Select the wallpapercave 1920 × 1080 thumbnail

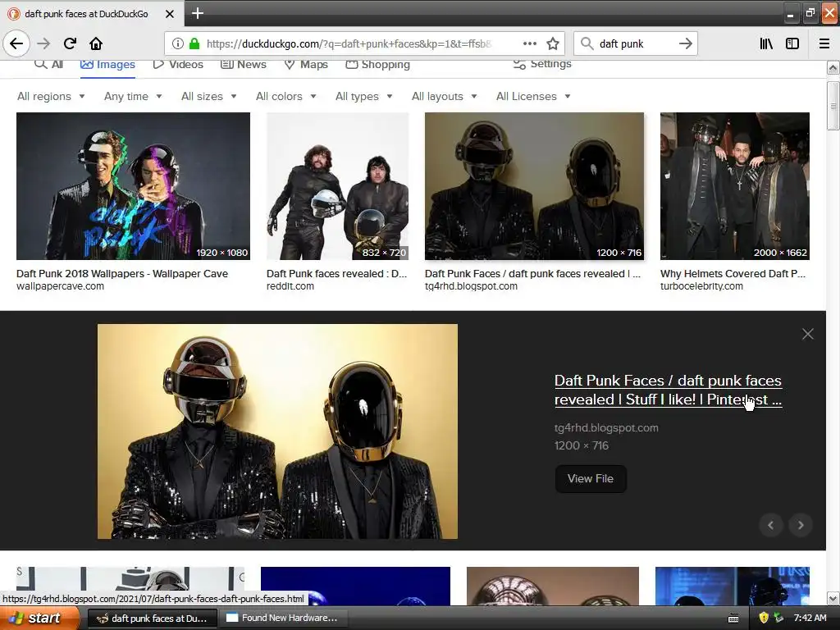click(x=133, y=186)
